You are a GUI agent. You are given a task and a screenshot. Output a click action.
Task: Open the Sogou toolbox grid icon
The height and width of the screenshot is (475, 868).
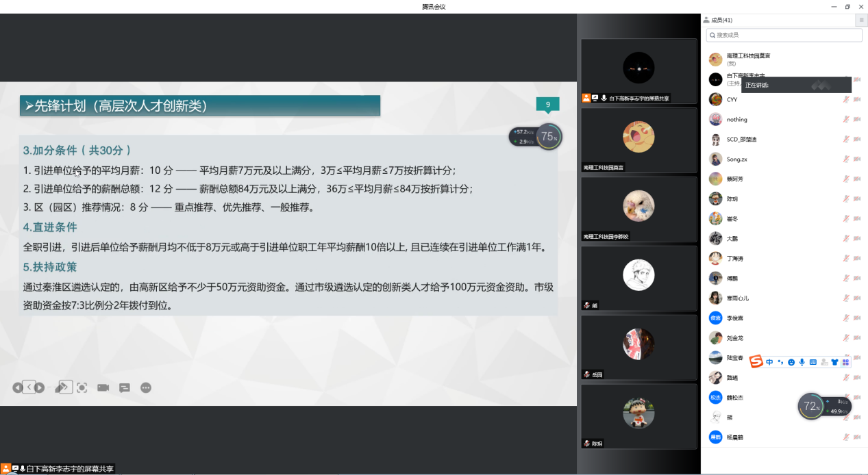point(845,362)
